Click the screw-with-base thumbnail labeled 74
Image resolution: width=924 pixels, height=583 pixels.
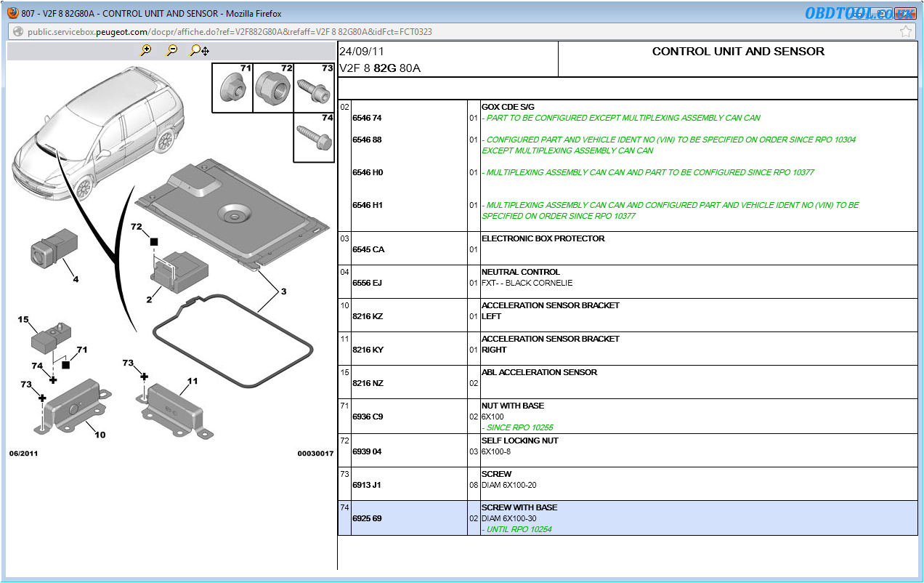coord(314,135)
